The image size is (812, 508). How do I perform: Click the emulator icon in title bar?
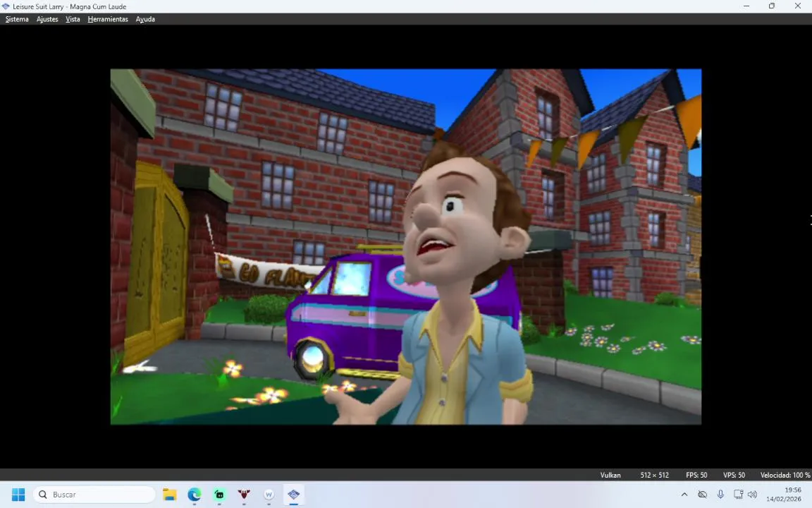[x=6, y=6]
